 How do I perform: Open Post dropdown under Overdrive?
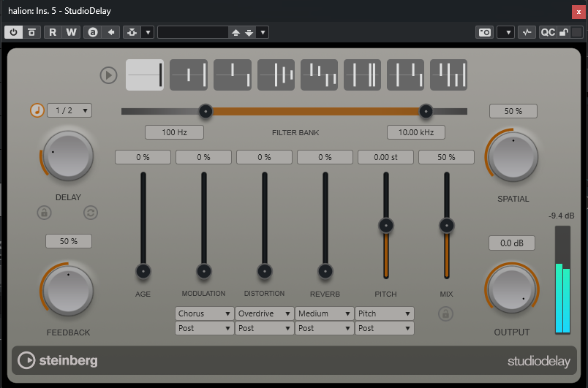264,328
